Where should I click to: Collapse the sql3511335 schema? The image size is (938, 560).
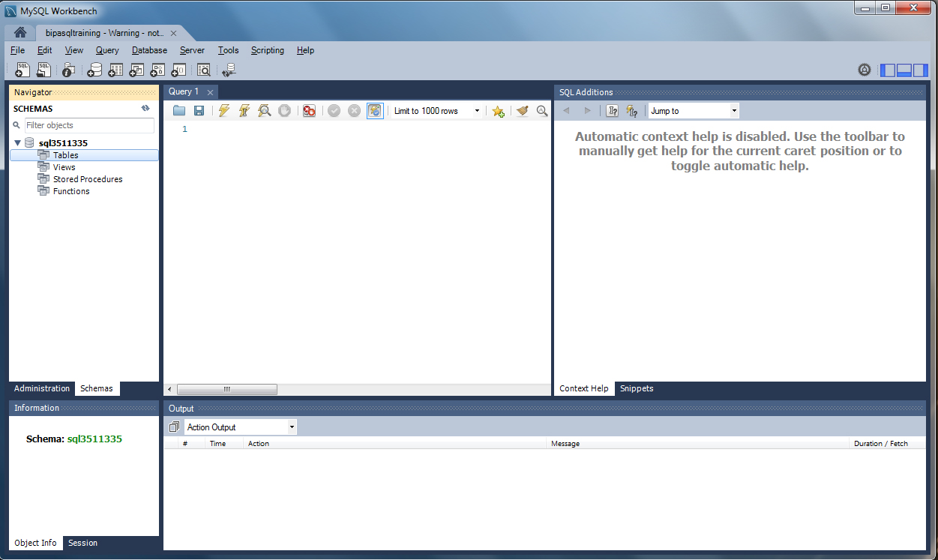click(17, 142)
